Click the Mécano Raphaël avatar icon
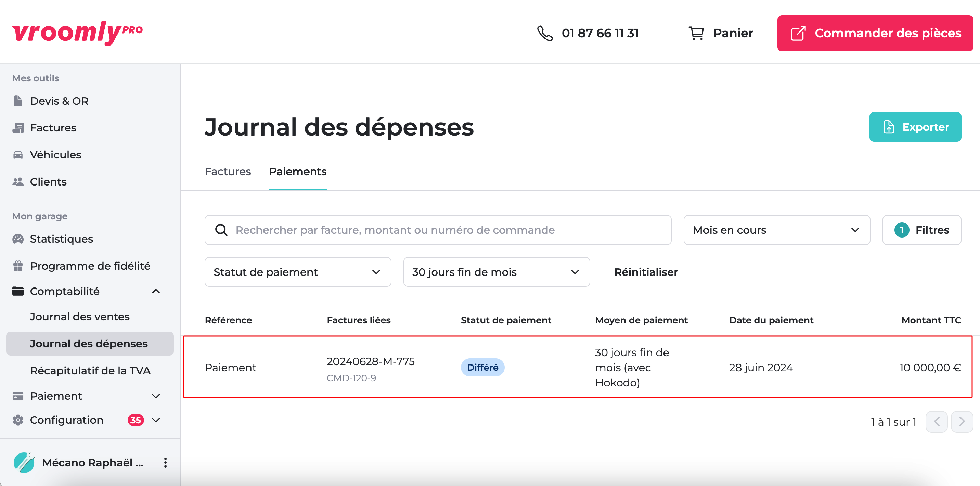The width and height of the screenshot is (980, 486). [x=24, y=462]
